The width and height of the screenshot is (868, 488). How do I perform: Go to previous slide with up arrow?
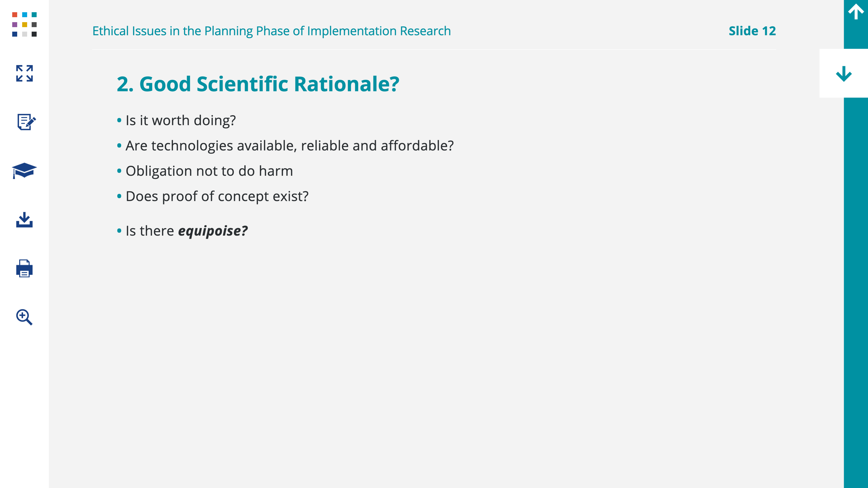pyautogui.click(x=856, y=12)
